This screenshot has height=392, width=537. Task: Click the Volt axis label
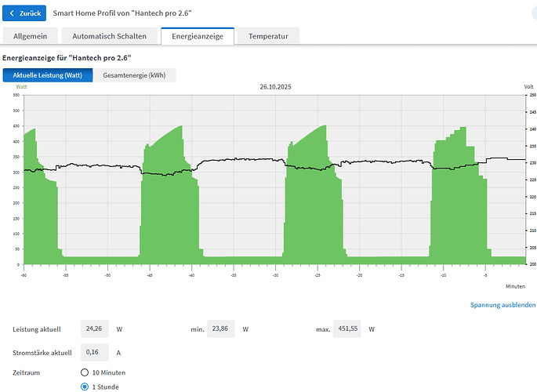click(x=528, y=86)
